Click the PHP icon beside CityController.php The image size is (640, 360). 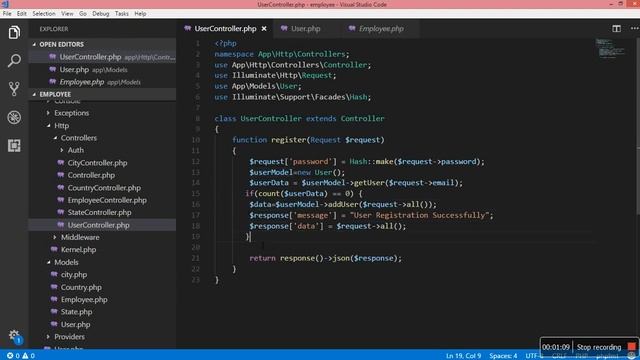(x=61, y=162)
